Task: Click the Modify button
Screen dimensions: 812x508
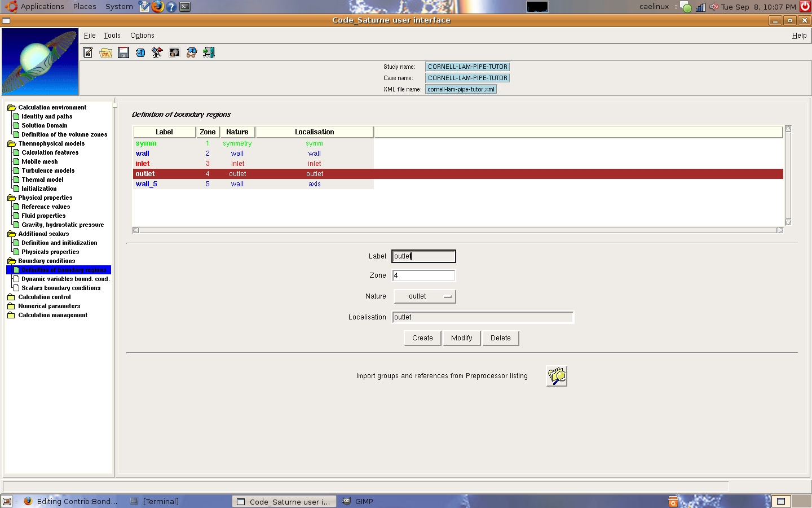Action: click(x=461, y=338)
